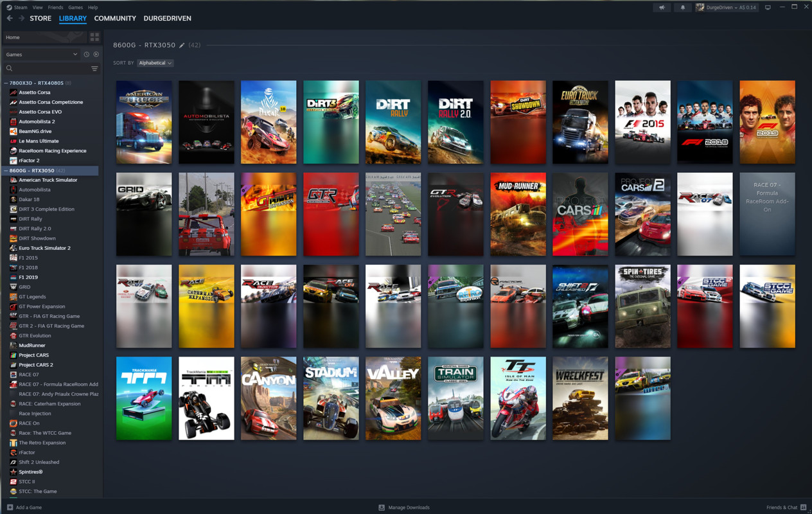Open TrackMania Canyon cover

click(269, 398)
